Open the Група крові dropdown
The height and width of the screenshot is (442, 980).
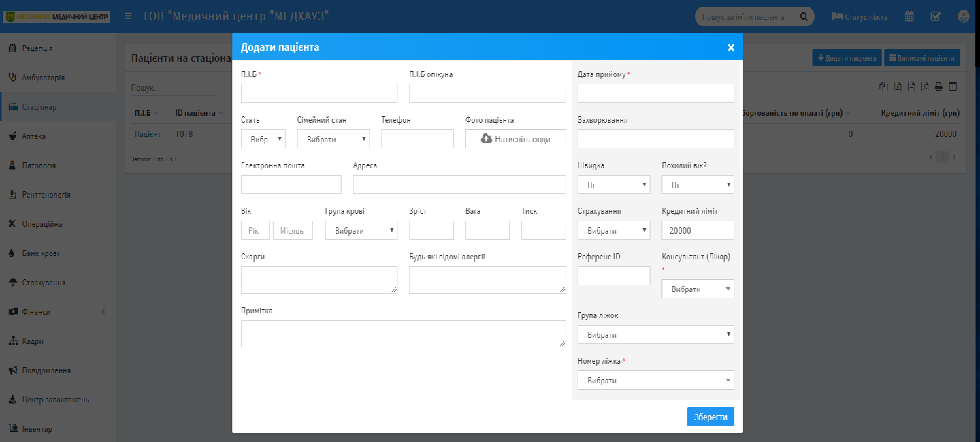(x=361, y=230)
